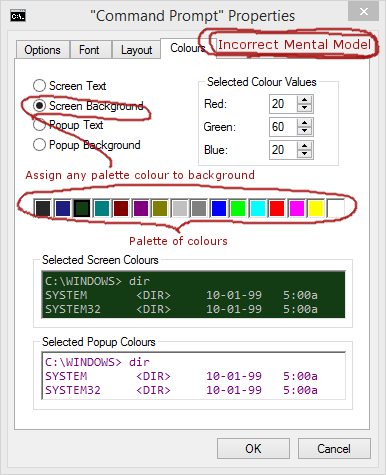This screenshot has width=386, height=475.
Task: Increase the Blue value with up arrow
Action: point(304,146)
